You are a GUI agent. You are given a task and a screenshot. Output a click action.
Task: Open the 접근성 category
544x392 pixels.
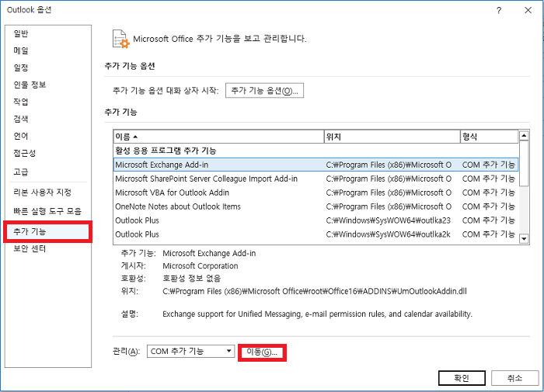[x=25, y=153]
